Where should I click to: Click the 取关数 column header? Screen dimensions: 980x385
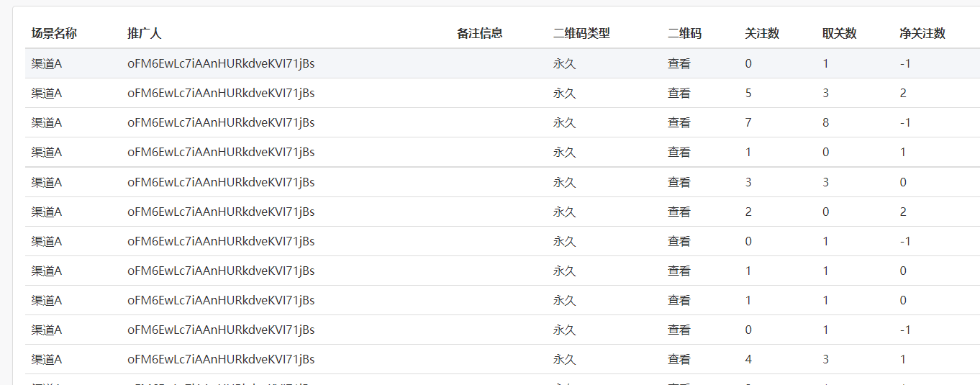[x=840, y=33]
